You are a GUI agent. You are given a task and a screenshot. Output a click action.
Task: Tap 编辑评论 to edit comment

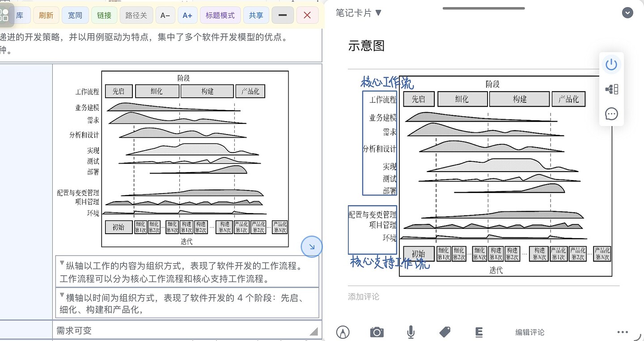pyautogui.click(x=530, y=332)
